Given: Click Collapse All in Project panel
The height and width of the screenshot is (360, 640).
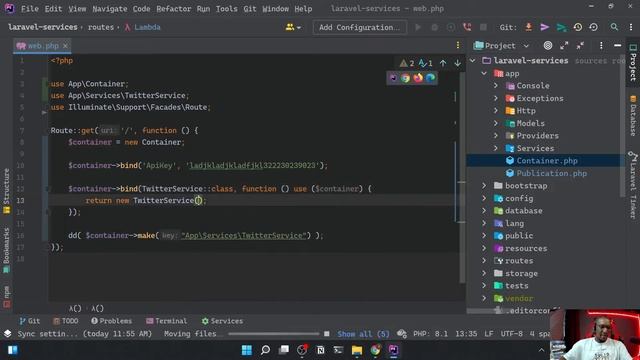Looking at the screenshot, I should (580, 46).
